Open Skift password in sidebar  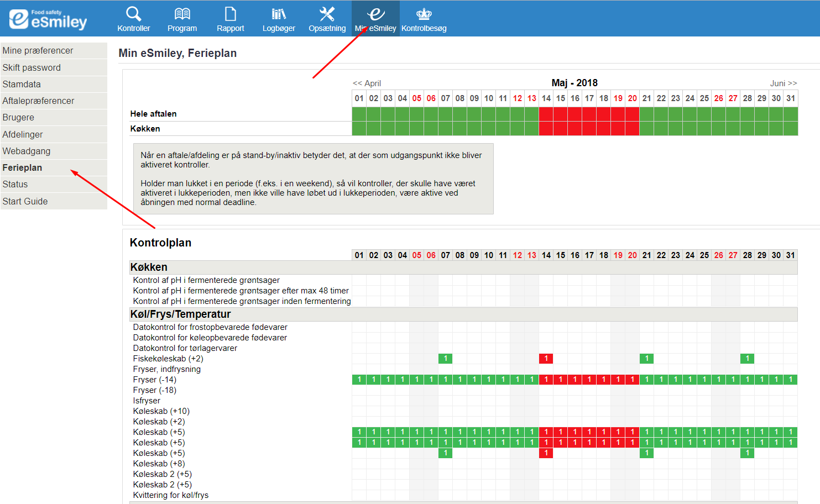(x=32, y=67)
